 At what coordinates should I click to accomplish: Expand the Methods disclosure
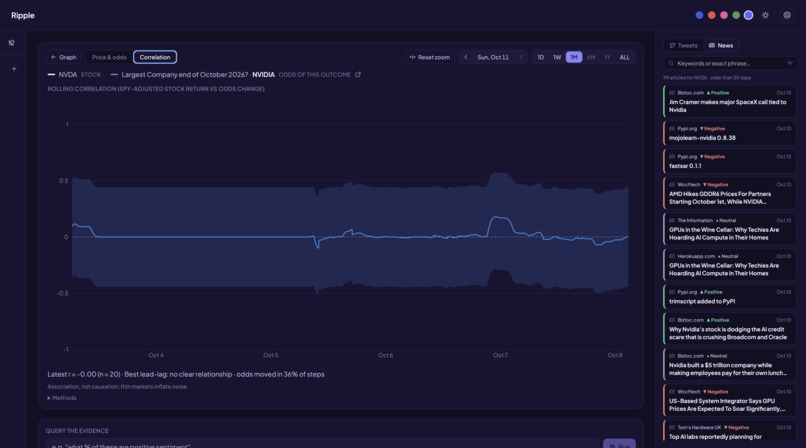point(62,398)
